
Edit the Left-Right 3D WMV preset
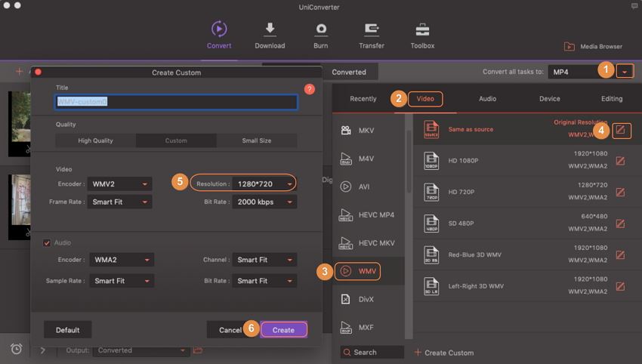coord(620,286)
